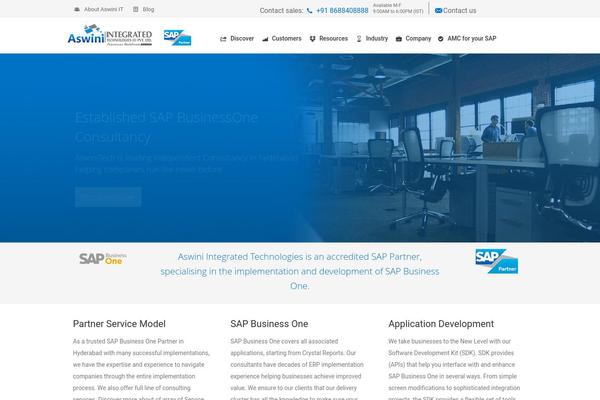This screenshot has height=400, width=600.
Task: Open AMC for your SAP menu
Action: coord(471,39)
